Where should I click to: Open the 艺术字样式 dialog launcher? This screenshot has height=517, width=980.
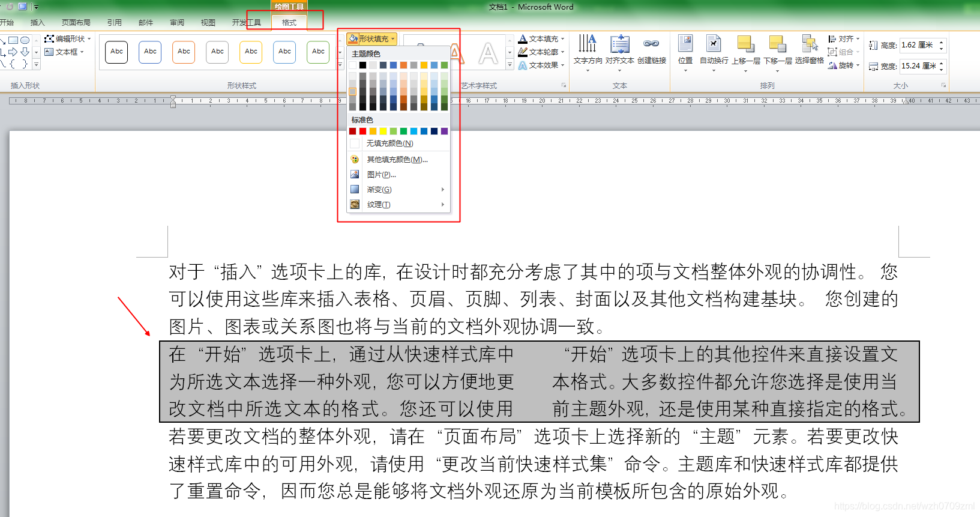564,86
